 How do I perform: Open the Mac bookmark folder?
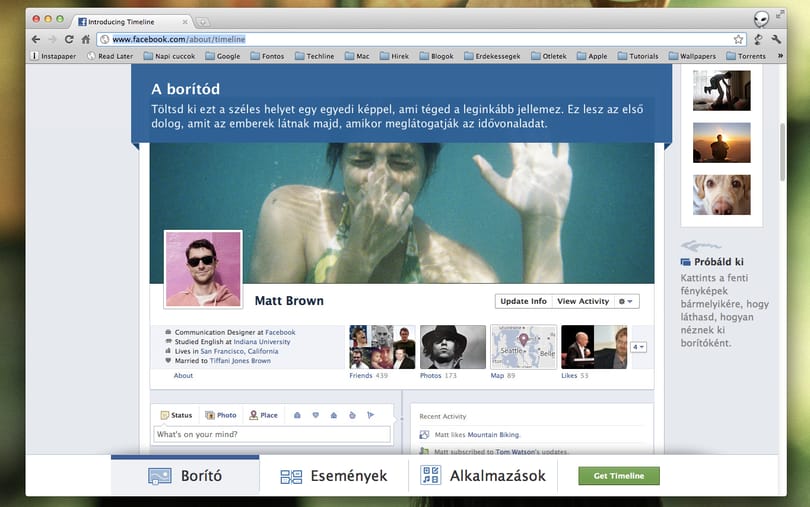coord(357,56)
